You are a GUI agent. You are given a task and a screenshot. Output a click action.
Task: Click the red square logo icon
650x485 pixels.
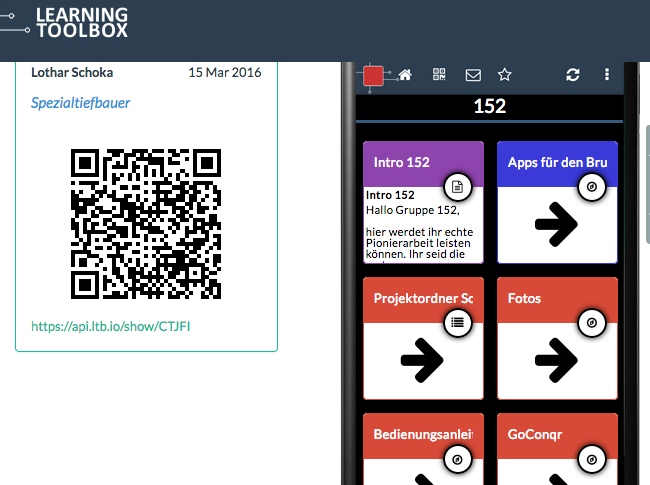pyautogui.click(x=373, y=76)
